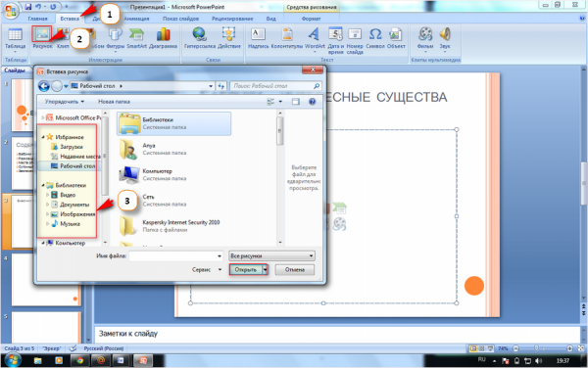Select Kaspersky Internet Security 2010 folder
588x368 pixels.
[x=174, y=226]
